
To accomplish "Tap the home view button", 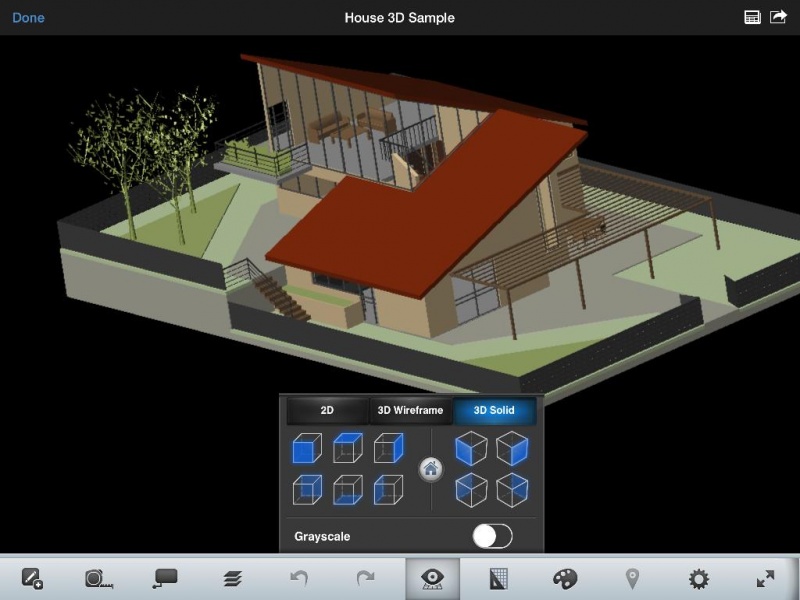I will 431,469.
